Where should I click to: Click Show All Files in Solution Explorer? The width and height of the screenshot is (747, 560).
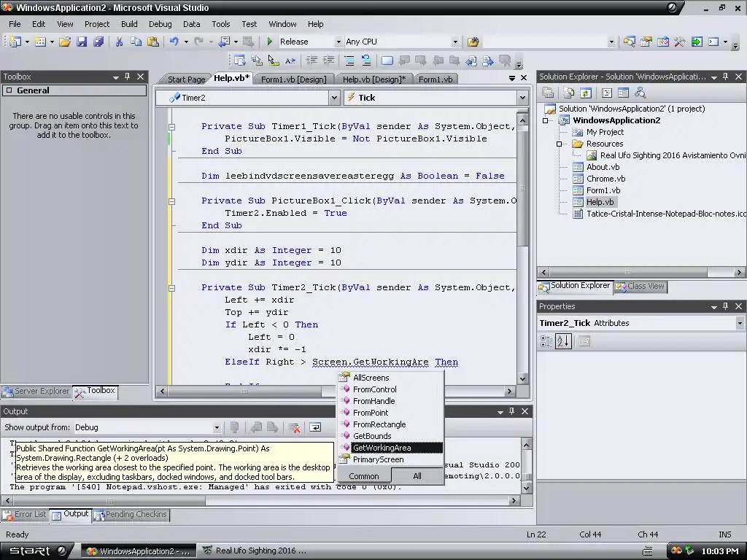click(569, 93)
